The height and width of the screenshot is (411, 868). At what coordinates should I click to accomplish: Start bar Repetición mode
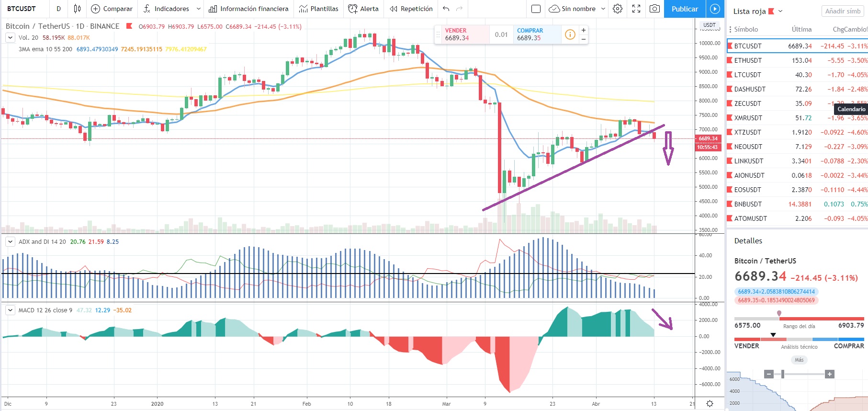[x=411, y=9]
